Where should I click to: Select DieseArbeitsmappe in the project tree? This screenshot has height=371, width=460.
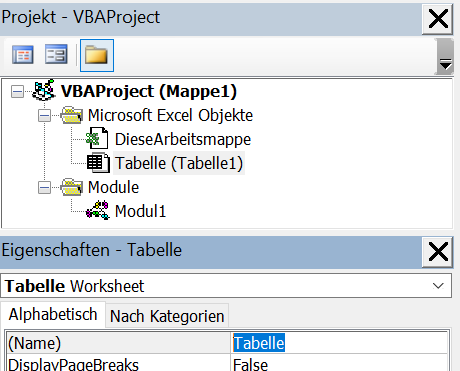pos(183,139)
